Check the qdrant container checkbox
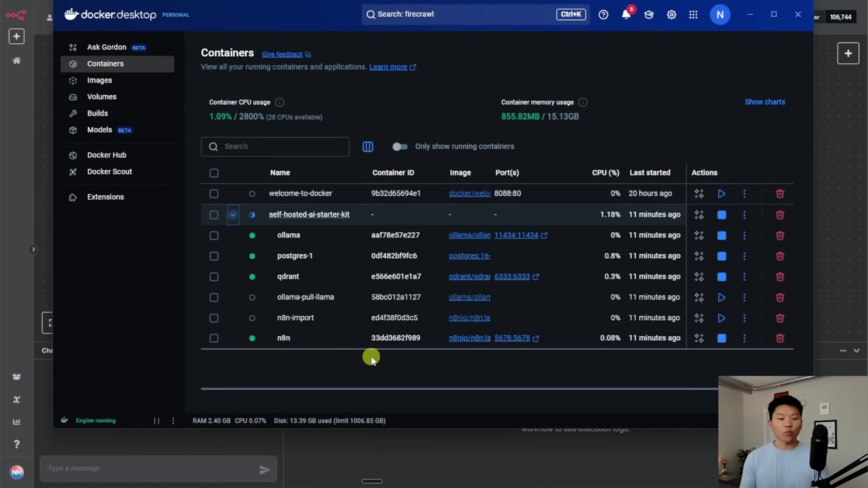The image size is (868, 488). click(214, 277)
